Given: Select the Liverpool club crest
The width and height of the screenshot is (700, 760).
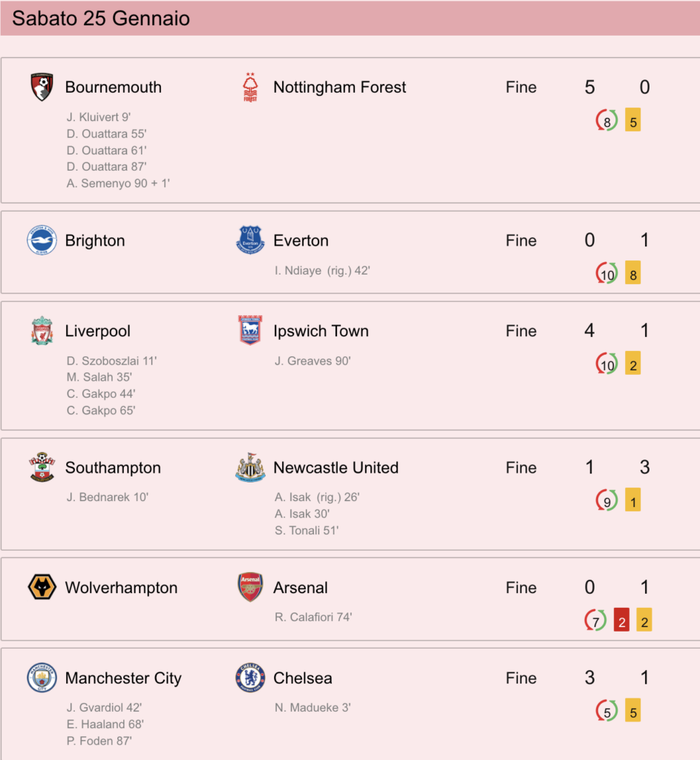Looking at the screenshot, I should [42, 330].
